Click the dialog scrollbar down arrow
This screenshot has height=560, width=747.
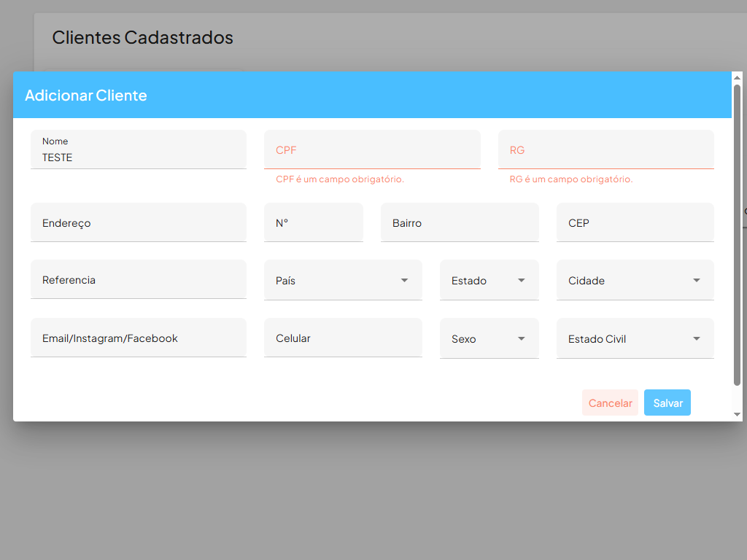point(737,414)
